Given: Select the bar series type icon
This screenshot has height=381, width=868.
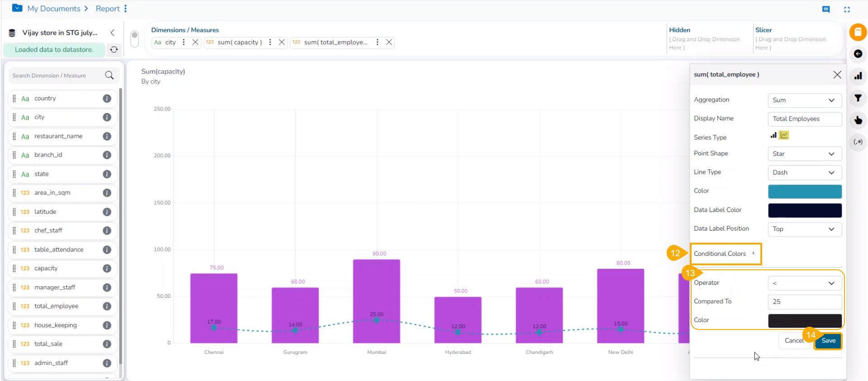Looking at the screenshot, I should click(773, 135).
